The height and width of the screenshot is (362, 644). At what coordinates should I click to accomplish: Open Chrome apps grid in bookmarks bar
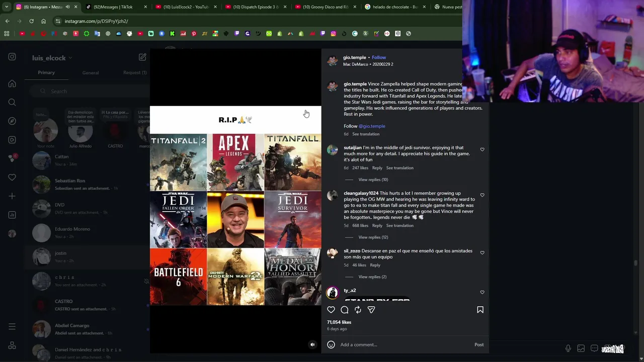[x=7, y=34]
